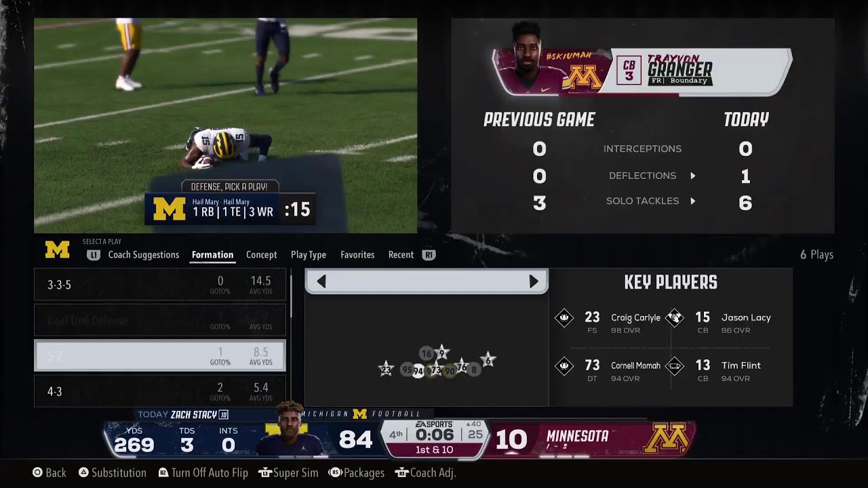Switch to the Concept tab
This screenshot has width=868, height=488.
(261, 255)
